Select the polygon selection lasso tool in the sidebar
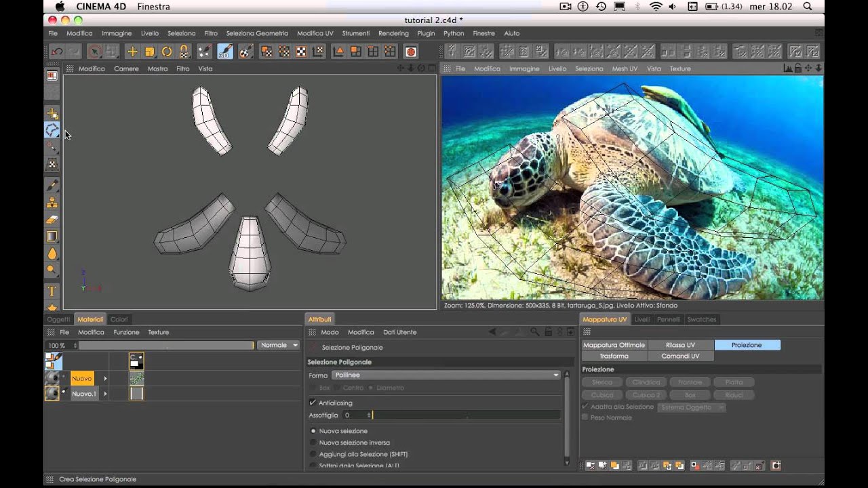868x488 pixels. point(52,130)
